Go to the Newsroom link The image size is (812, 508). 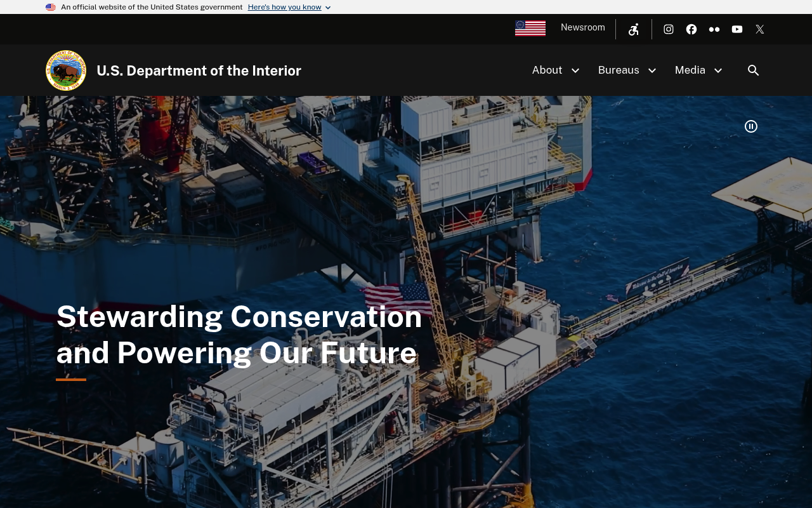coord(583,27)
